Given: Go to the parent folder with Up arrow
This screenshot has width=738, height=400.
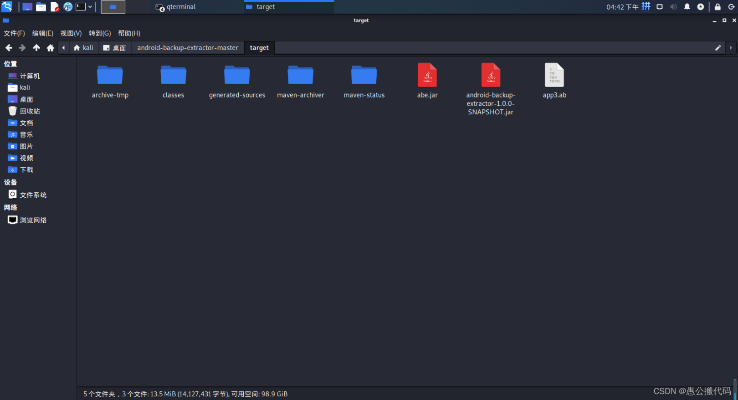Looking at the screenshot, I should pos(37,47).
